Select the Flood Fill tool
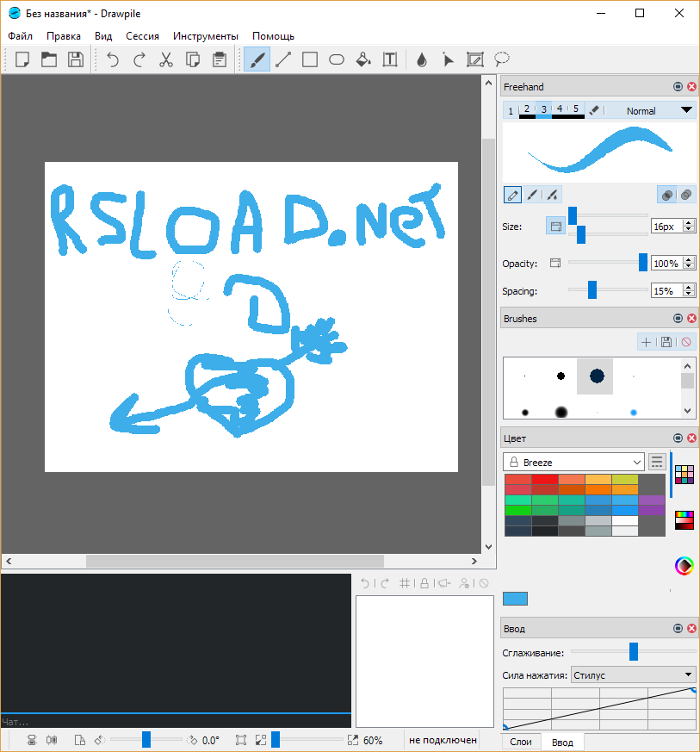 [x=363, y=59]
